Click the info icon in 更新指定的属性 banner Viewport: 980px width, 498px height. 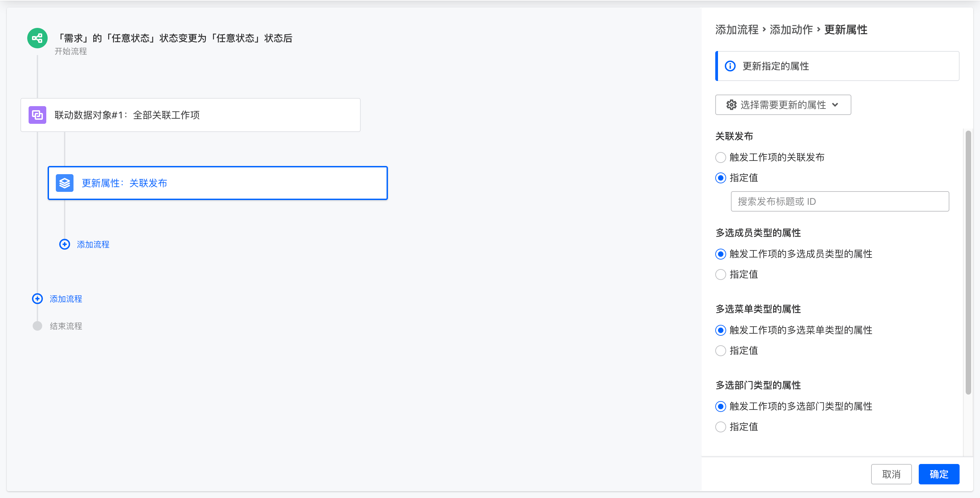point(730,66)
